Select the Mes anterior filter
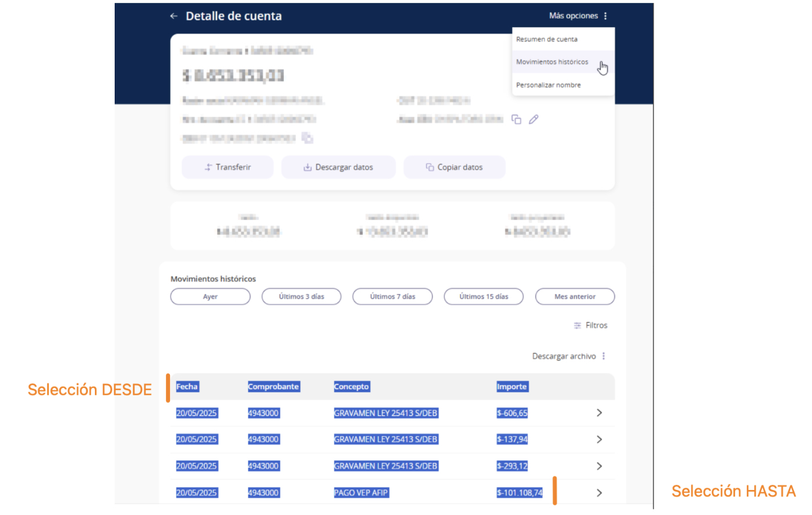 tap(575, 297)
